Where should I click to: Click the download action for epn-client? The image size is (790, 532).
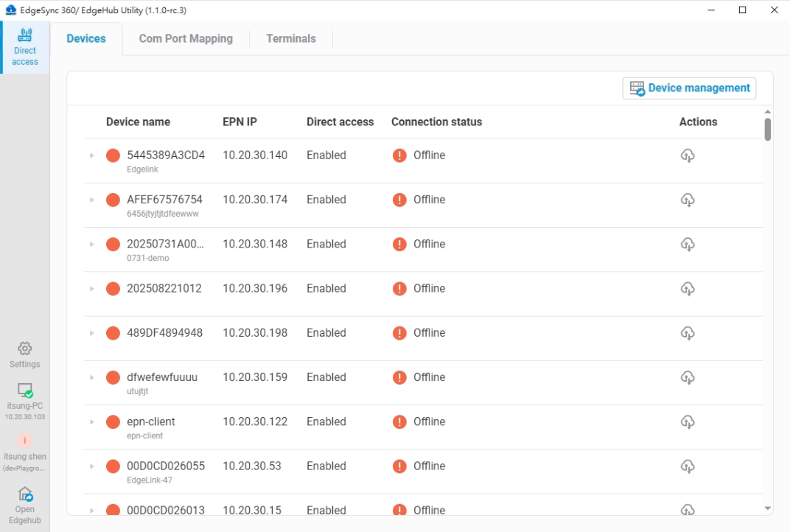pyautogui.click(x=688, y=421)
